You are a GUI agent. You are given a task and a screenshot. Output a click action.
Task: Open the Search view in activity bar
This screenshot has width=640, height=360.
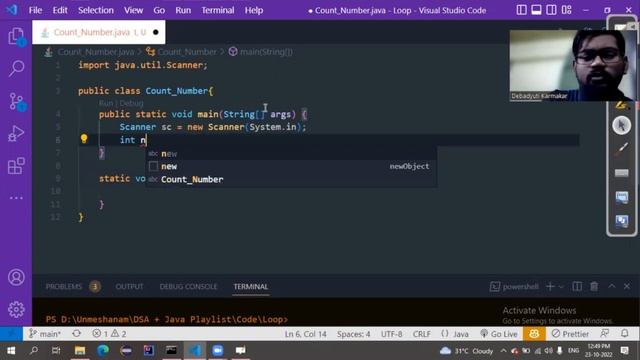16,68
